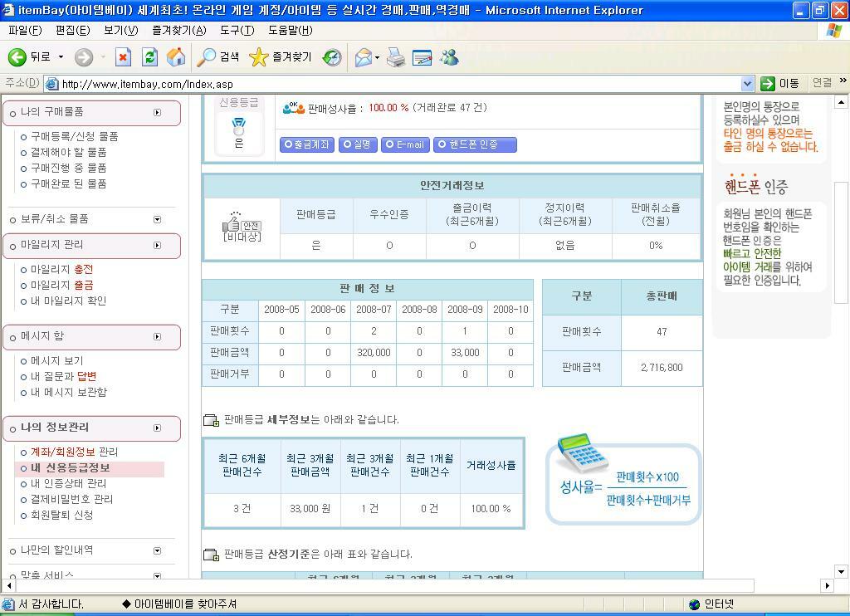Open the 즐겨찾기(A) menu
Image resolution: width=850 pixels, height=616 pixels.
[179, 31]
